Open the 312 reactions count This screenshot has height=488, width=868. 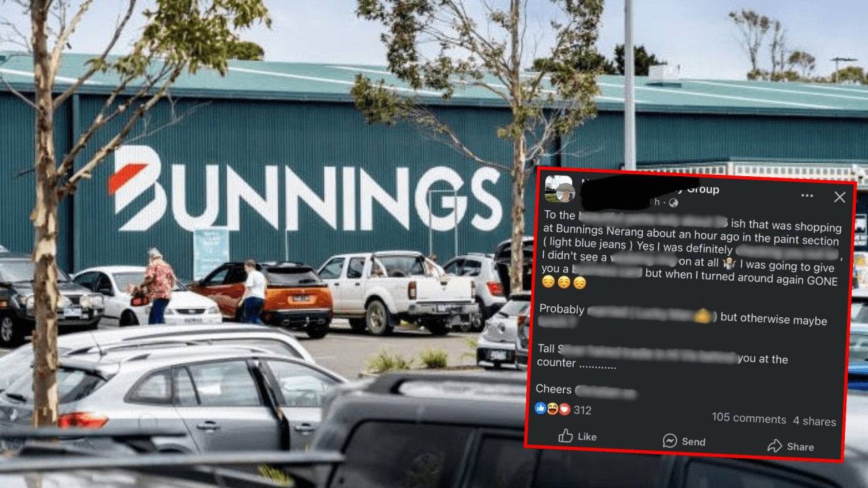click(x=583, y=410)
